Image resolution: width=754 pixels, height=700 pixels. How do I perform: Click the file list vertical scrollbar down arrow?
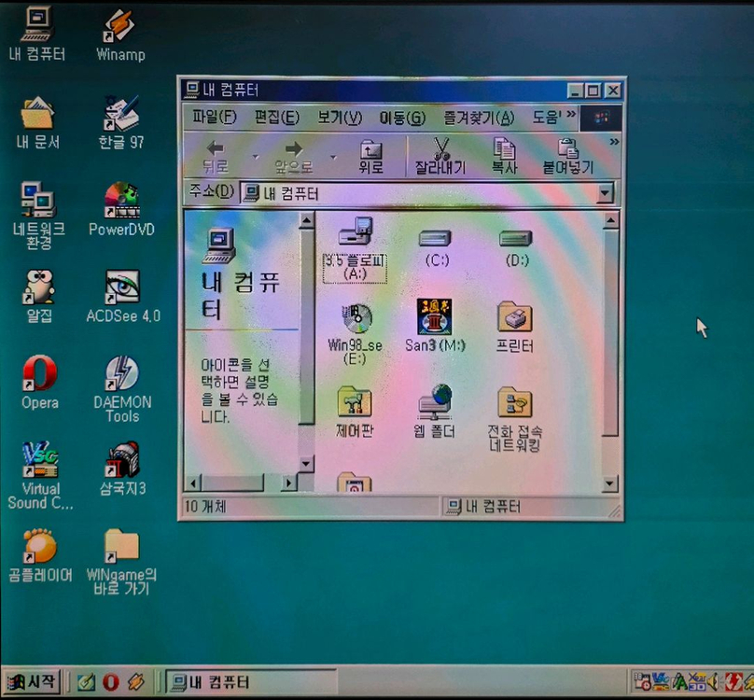(610, 483)
